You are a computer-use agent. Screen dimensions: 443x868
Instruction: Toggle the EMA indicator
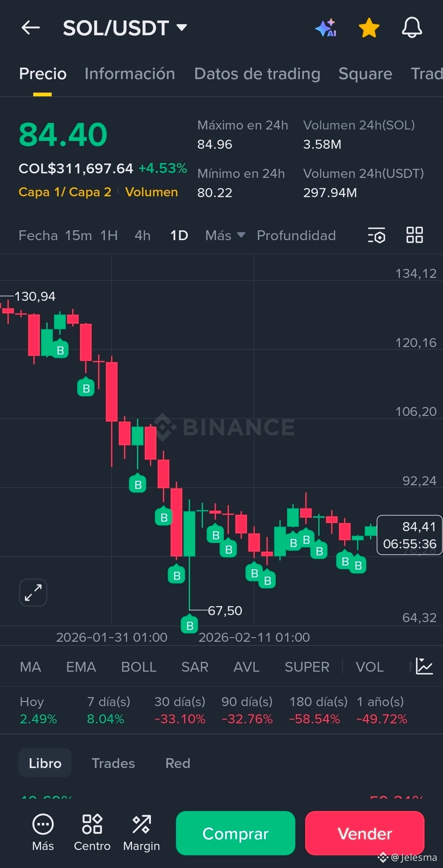(81, 667)
